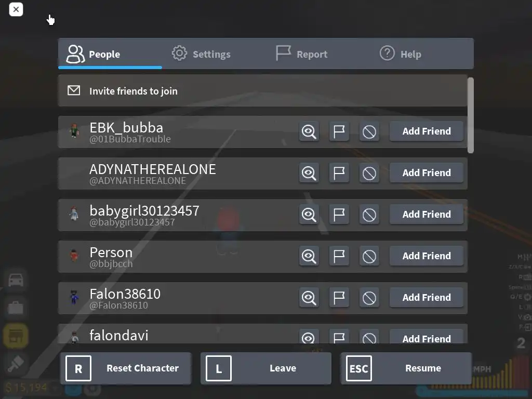This screenshot has width=532, height=399.
Task: Report falondavi using the flag icon
Action: [x=339, y=337]
